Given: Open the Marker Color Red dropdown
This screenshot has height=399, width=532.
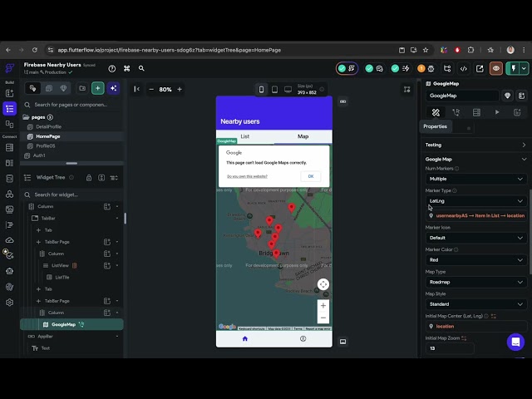Looking at the screenshot, I should click(x=476, y=260).
